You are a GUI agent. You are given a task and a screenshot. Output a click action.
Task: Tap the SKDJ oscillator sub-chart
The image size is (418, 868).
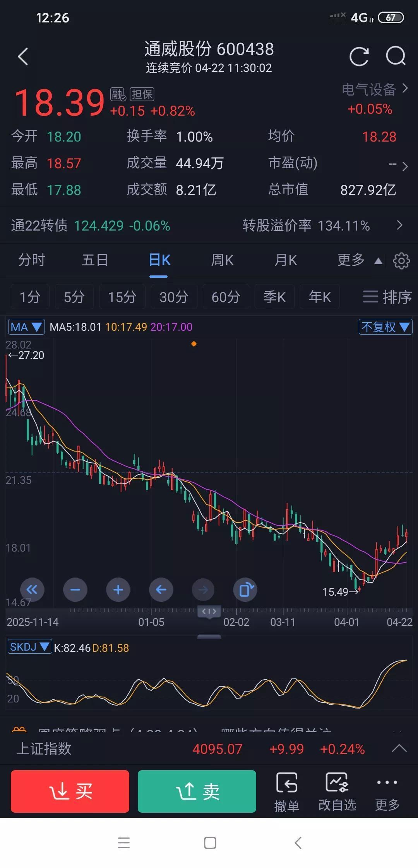tap(209, 684)
